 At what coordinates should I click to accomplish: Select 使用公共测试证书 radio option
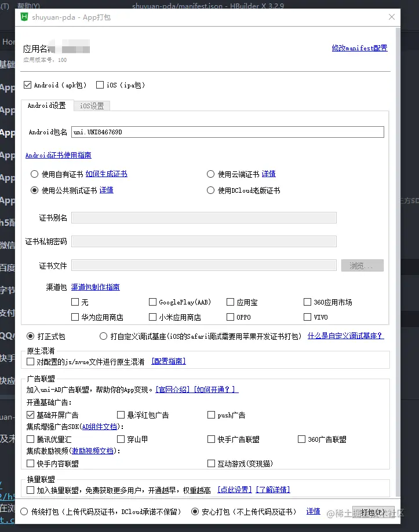pyautogui.click(x=34, y=190)
